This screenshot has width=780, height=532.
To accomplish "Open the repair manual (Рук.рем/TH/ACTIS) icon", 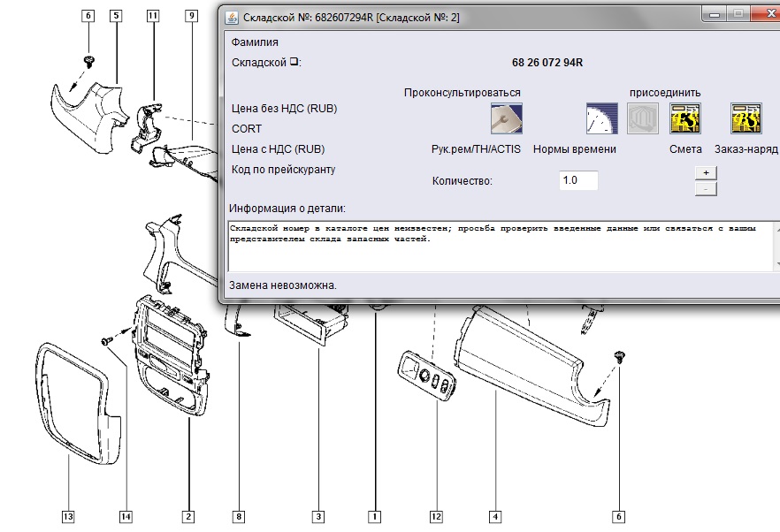I will (507, 118).
